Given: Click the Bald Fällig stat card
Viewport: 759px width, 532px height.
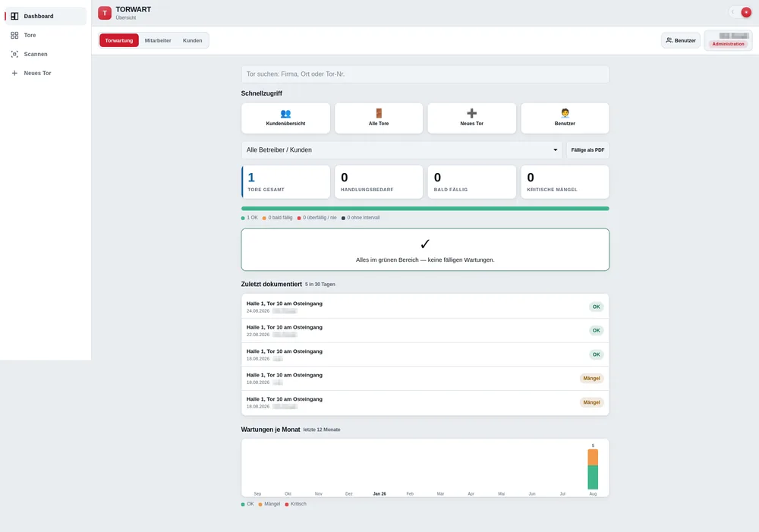Looking at the screenshot, I should (472, 182).
